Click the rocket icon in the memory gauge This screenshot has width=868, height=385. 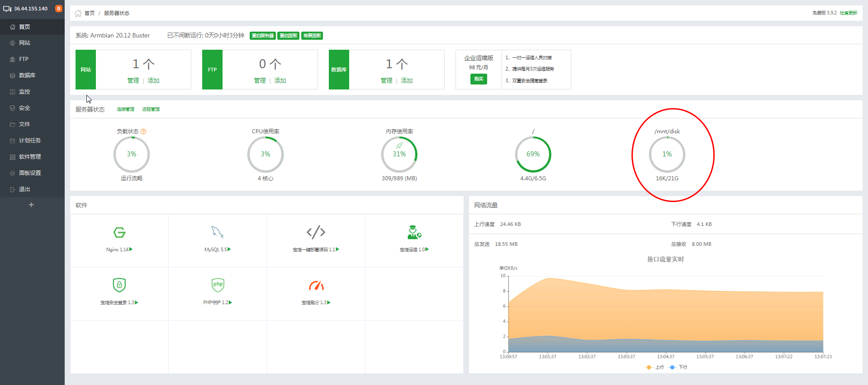click(399, 146)
